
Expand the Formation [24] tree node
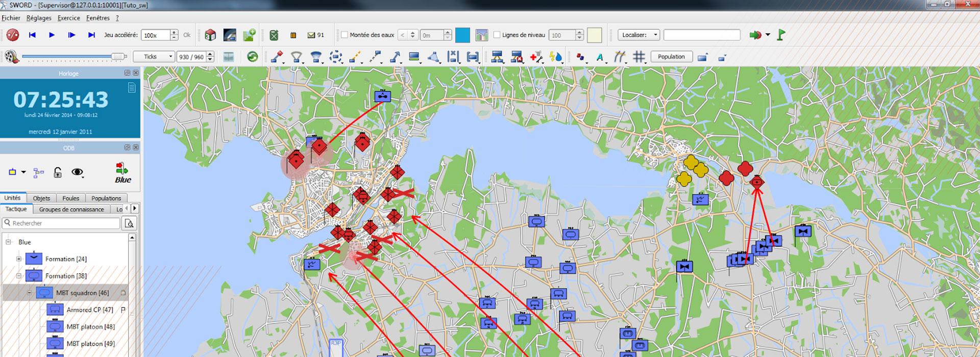[19, 259]
